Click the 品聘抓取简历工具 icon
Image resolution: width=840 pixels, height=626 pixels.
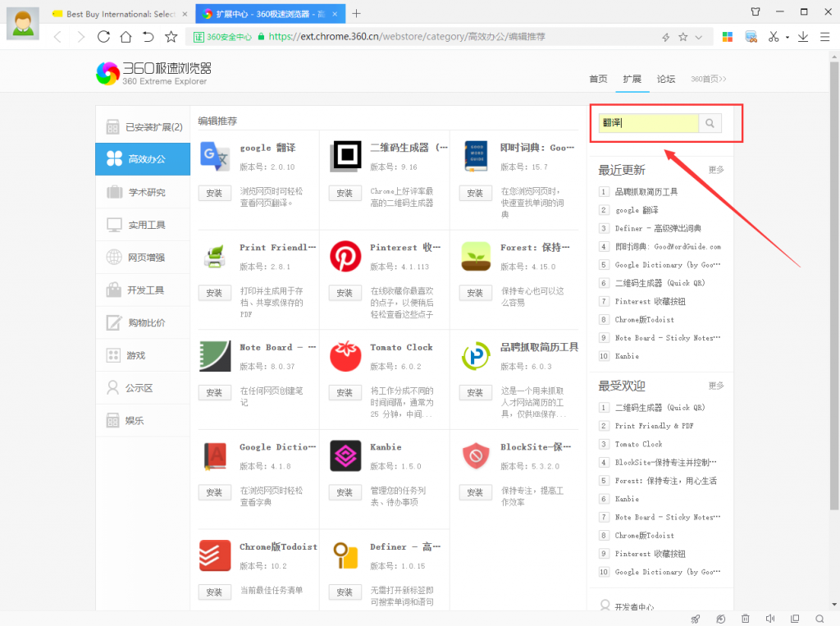point(476,356)
